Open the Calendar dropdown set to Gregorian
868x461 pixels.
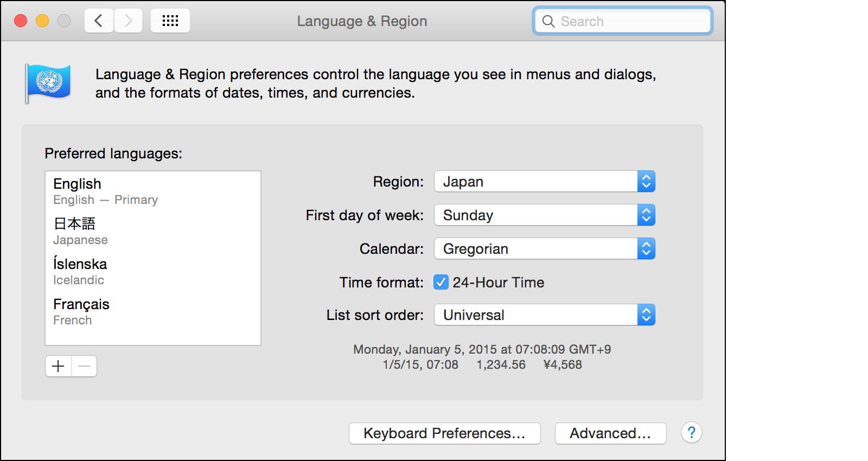point(544,249)
